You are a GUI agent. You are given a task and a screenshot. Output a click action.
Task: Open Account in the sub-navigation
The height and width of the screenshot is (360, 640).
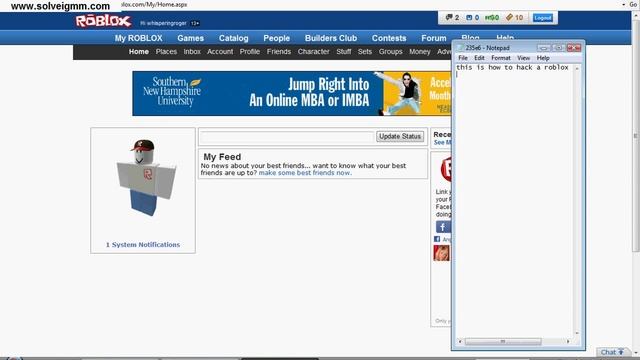pyautogui.click(x=220, y=52)
